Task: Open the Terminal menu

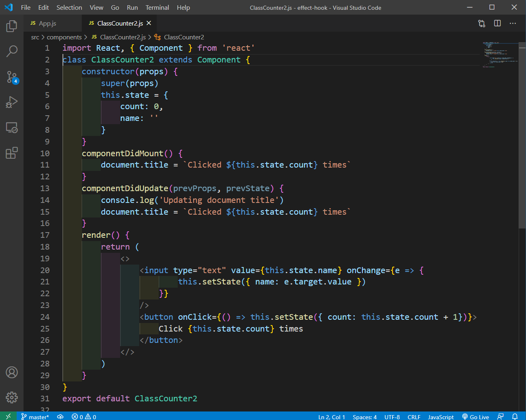Action: coord(157,7)
